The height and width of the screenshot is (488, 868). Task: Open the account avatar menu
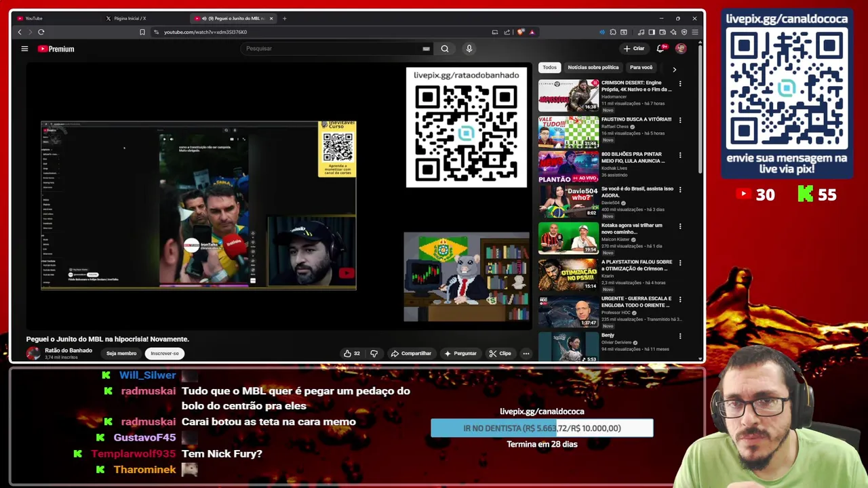click(681, 48)
